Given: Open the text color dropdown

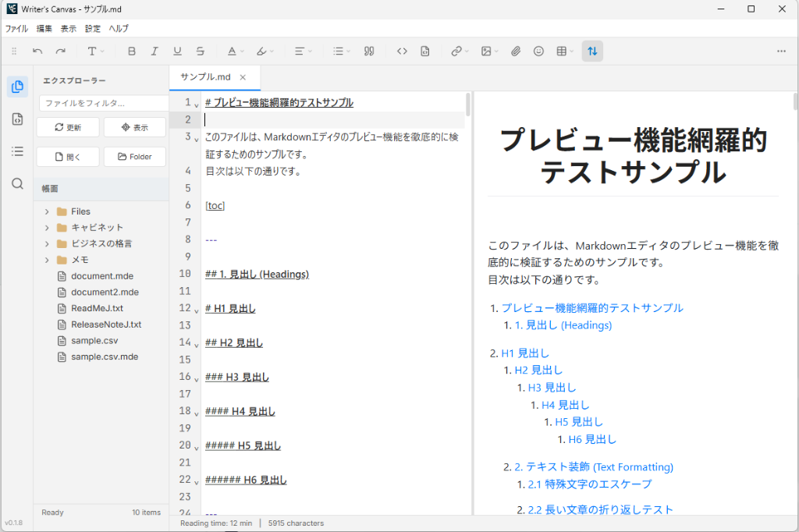Looking at the screenshot, I should click(236, 51).
